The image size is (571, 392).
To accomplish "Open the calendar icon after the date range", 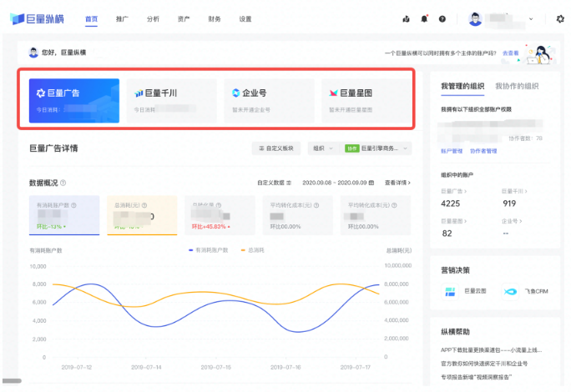I will pyautogui.click(x=371, y=183).
